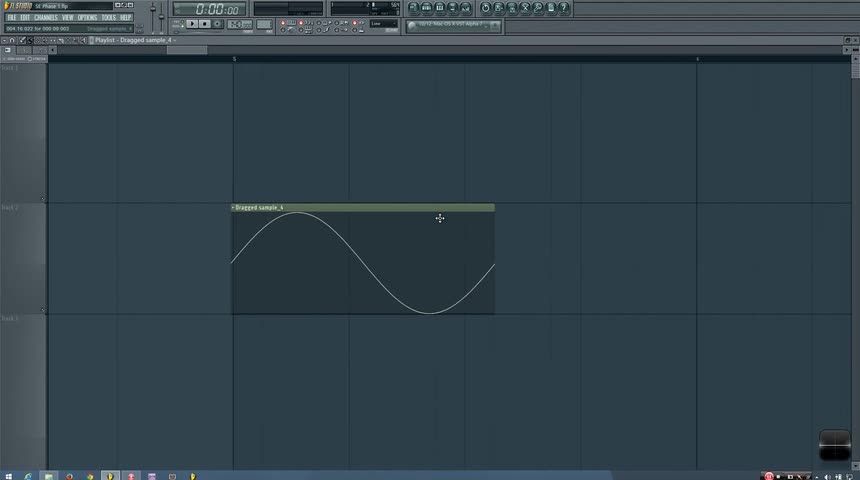Toggle the pattern/song mode switch

(180, 24)
